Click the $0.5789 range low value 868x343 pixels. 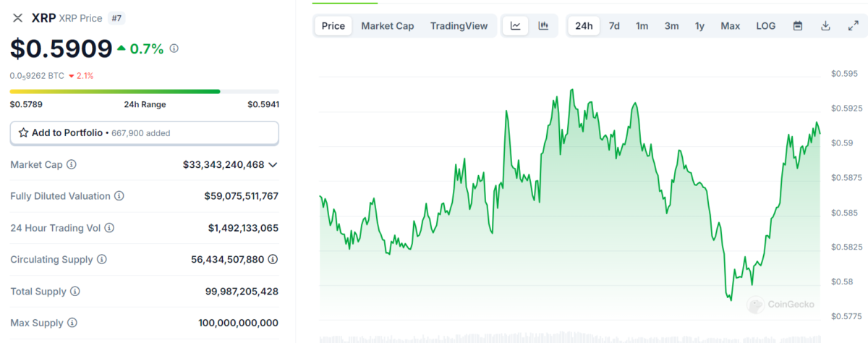coord(26,104)
